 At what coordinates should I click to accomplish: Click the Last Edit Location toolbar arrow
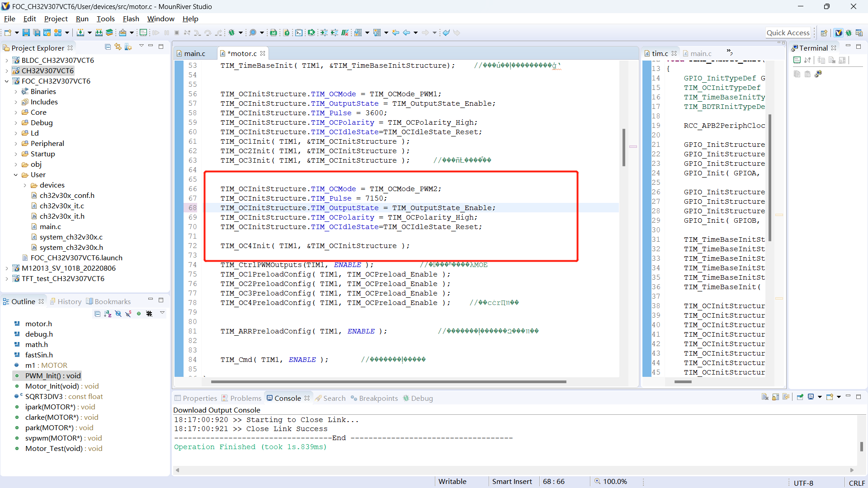point(396,33)
